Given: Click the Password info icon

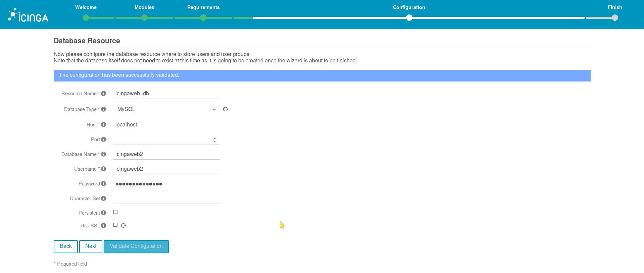Looking at the screenshot, I should (103, 183).
